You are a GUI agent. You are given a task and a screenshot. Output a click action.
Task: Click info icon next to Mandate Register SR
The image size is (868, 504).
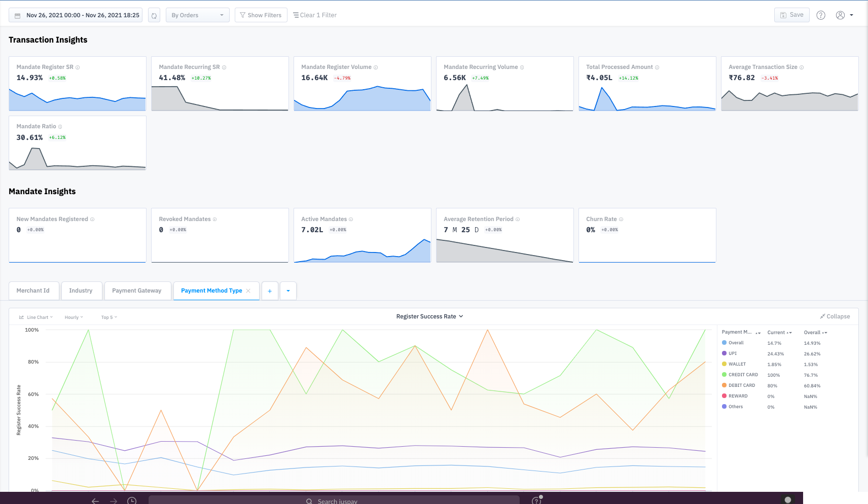coord(78,67)
